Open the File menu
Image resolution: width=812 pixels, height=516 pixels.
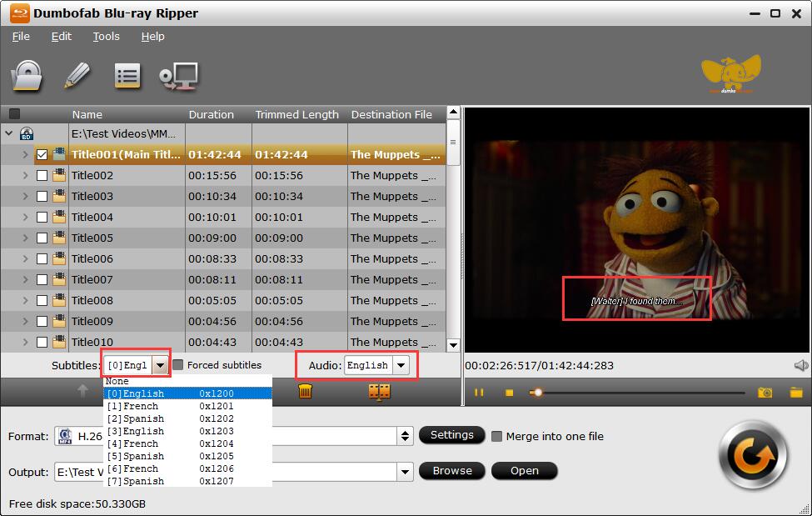click(x=21, y=37)
